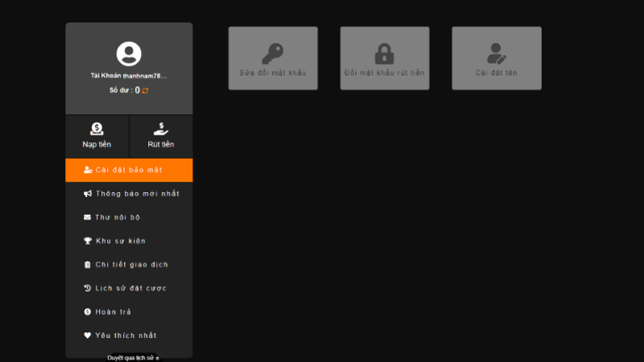Click the envelope icon beside Thư nội bộ
644x362 pixels.
[88, 217]
